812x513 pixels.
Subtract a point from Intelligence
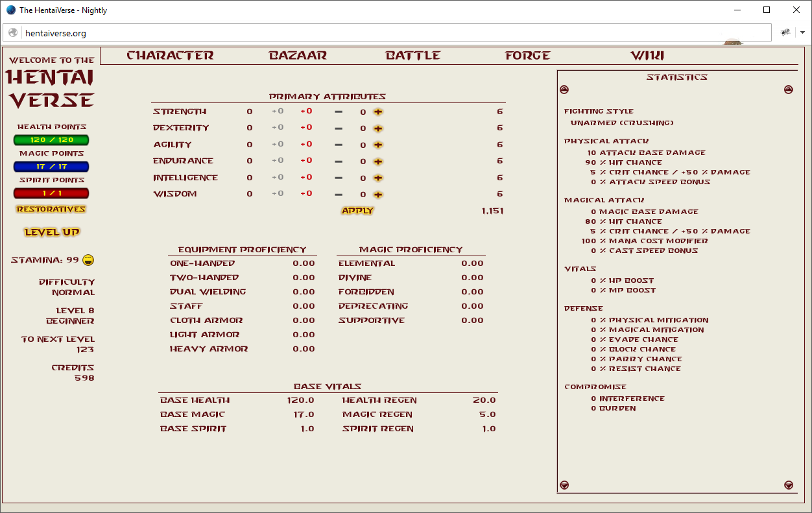click(339, 178)
